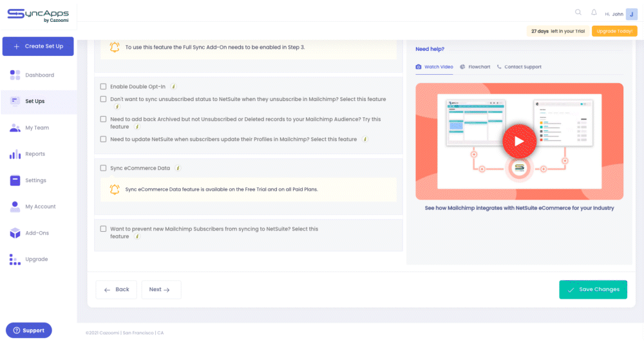
Task: Click info icon for prevent new Subscribers feature
Action: tap(137, 236)
